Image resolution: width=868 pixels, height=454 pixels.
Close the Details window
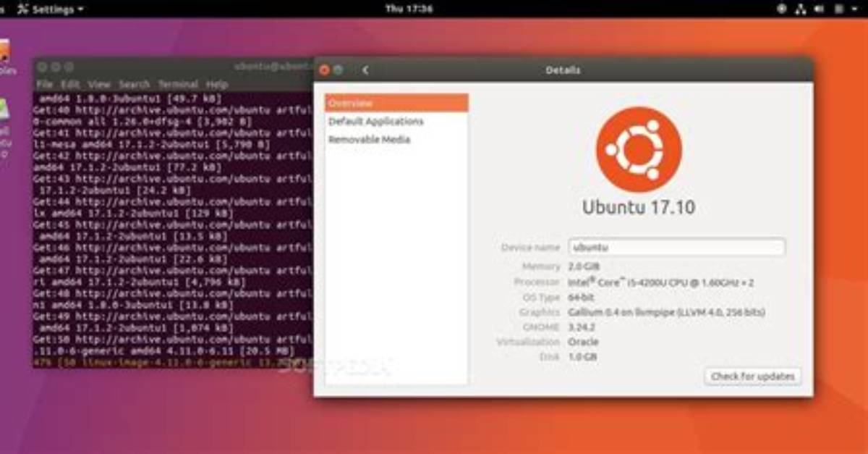pos(324,70)
